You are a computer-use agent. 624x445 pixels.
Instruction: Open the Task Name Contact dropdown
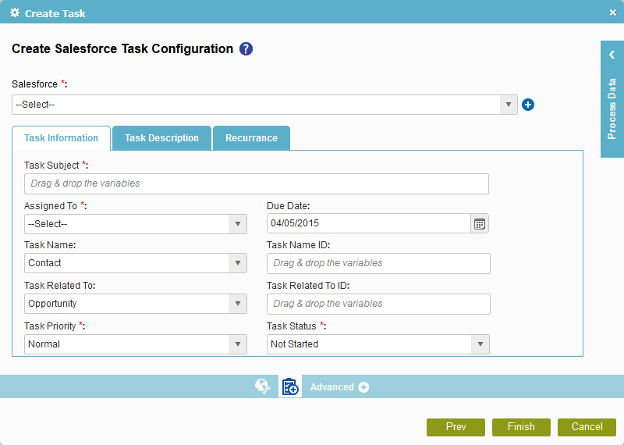click(x=135, y=263)
